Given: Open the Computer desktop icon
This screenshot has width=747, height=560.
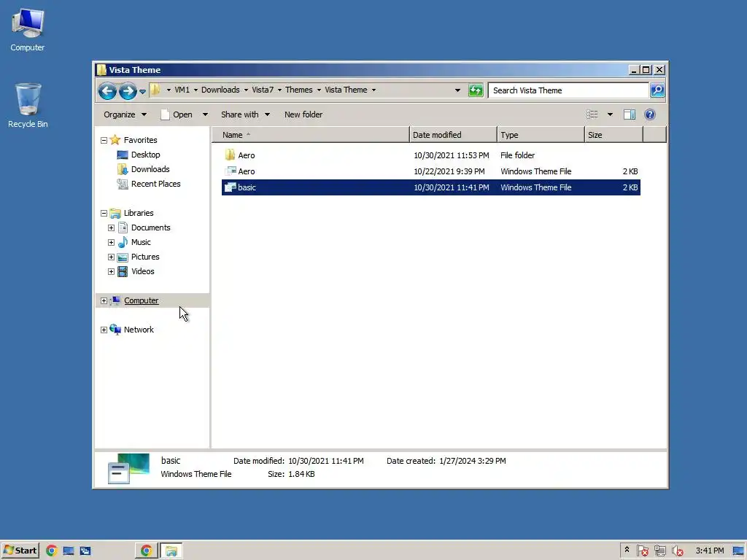Looking at the screenshot, I should [27, 29].
